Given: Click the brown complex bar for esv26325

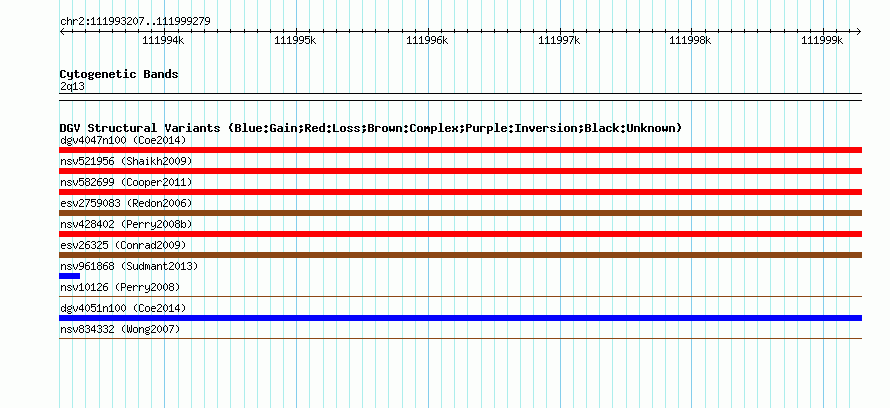Looking at the screenshot, I should [x=460, y=255].
